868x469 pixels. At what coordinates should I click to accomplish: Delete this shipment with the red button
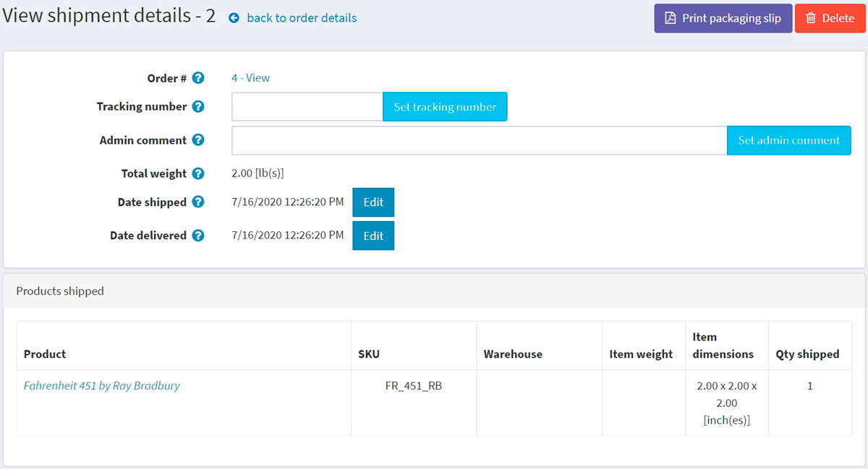[830, 18]
